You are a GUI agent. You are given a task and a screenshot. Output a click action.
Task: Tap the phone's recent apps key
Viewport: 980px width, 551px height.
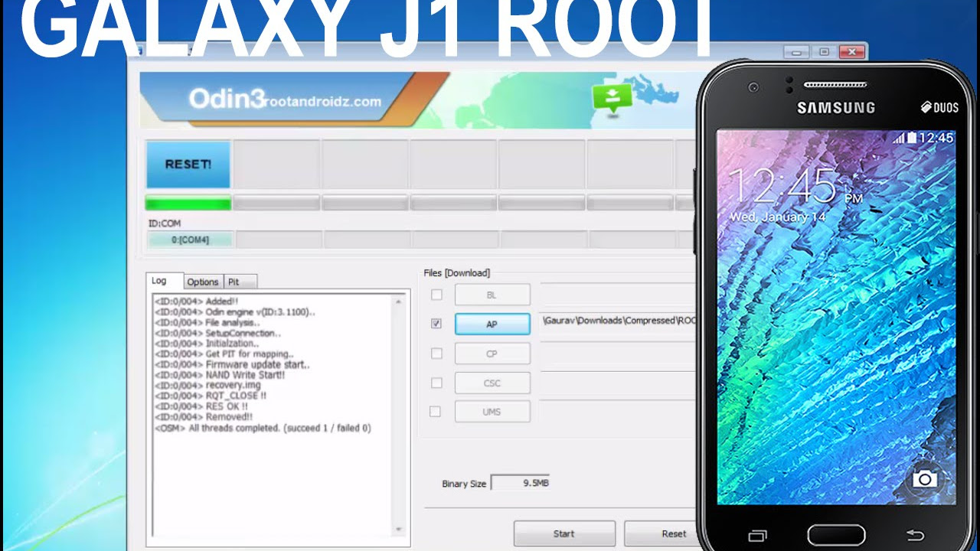757,535
